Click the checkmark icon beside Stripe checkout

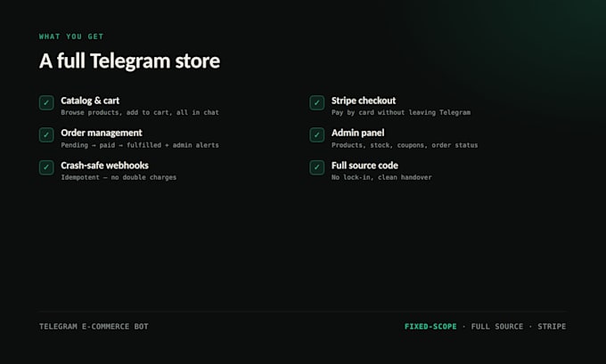click(317, 102)
